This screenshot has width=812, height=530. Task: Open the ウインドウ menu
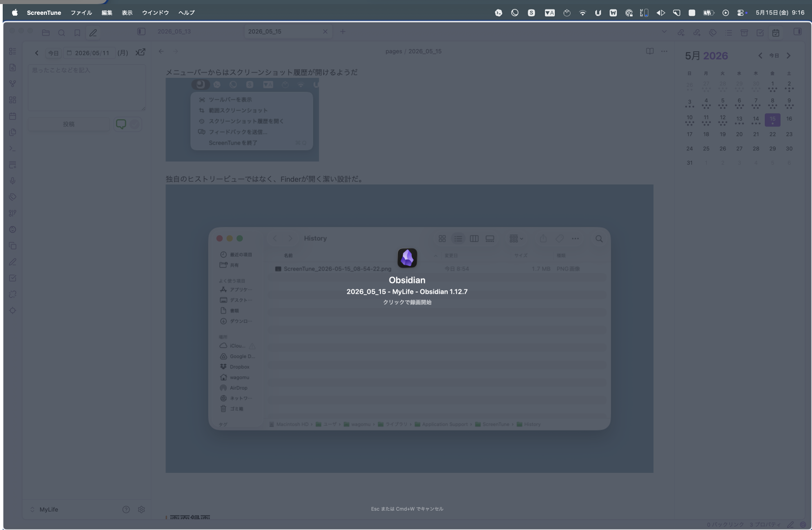pyautogui.click(x=156, y=13)
